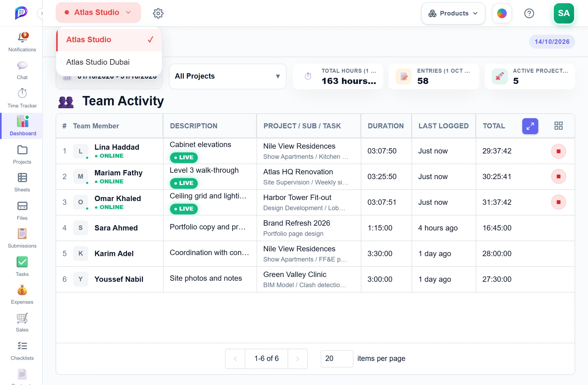Viewport: 588px width, 385px height.
Task: Open the Submissions clipboard icon
Action: click(22, 234)
